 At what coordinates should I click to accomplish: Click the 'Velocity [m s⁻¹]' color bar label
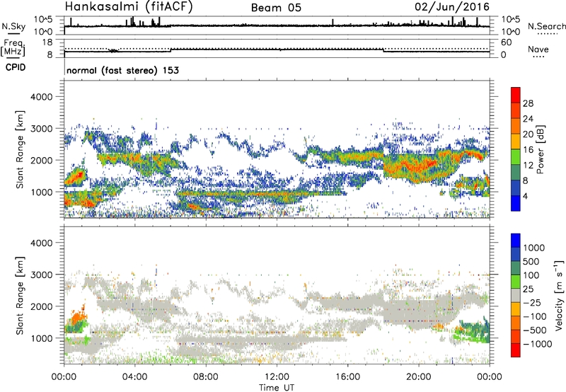tap(559, 295)
